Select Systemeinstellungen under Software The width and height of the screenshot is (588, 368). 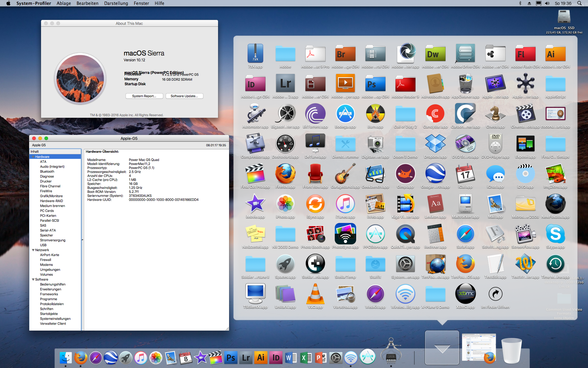coord(55,319)
